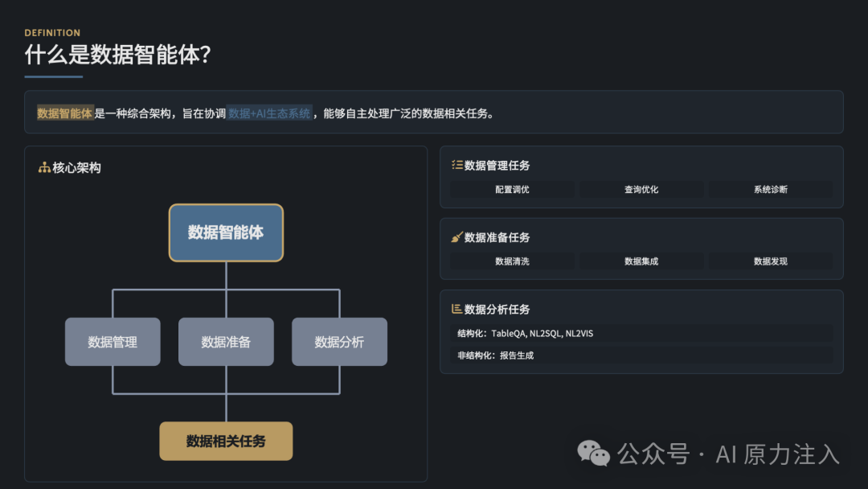Click the 核心架构 heading
This screenshot has width=868, height=489.
[x=76, y=167]
